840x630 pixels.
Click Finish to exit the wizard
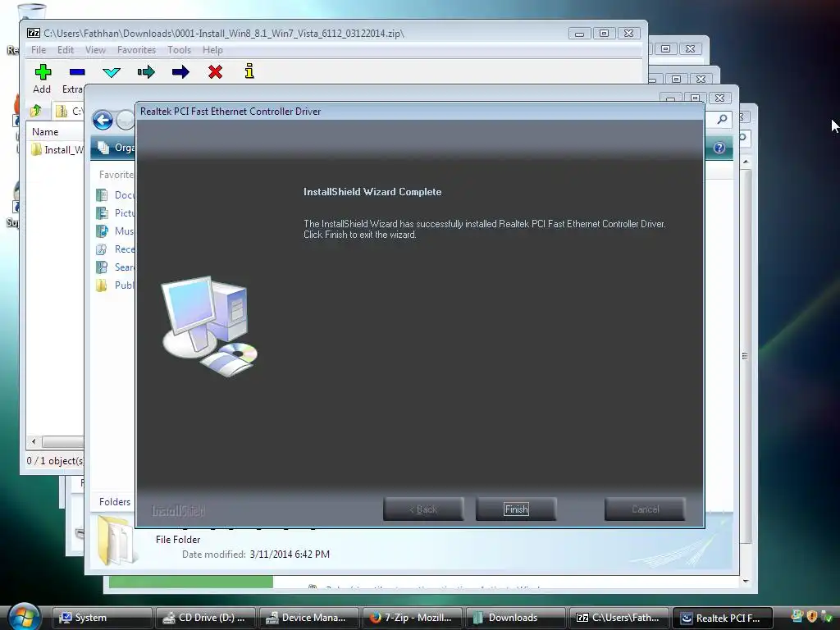pyautogui.click(x=516, y=509)
